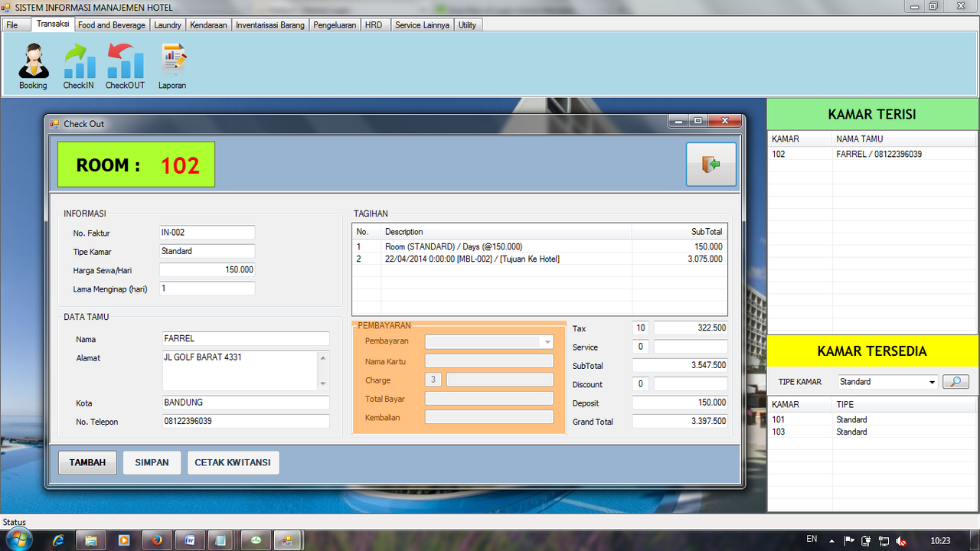Click the EN language indicator

pyautogui.click(x=812, y=540)
